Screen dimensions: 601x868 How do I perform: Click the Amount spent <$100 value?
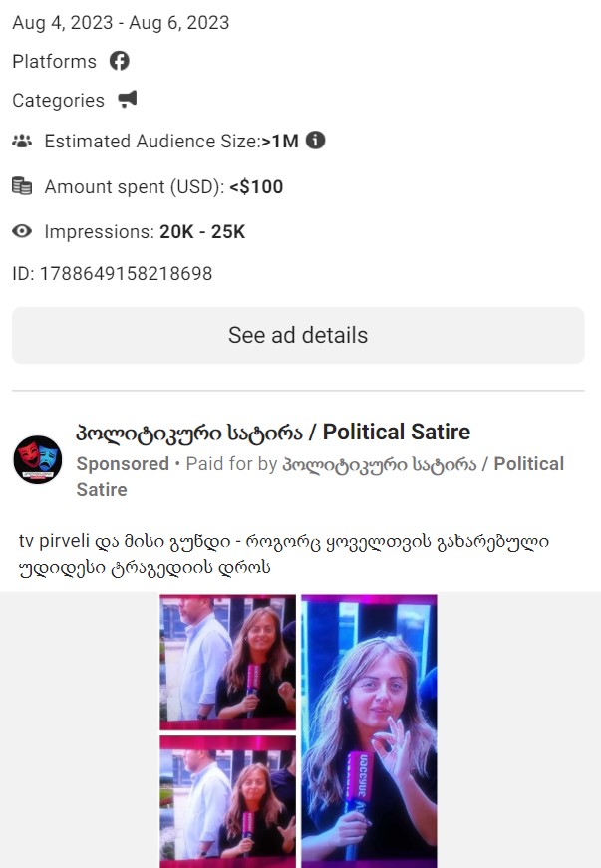(x=256, y=186)
